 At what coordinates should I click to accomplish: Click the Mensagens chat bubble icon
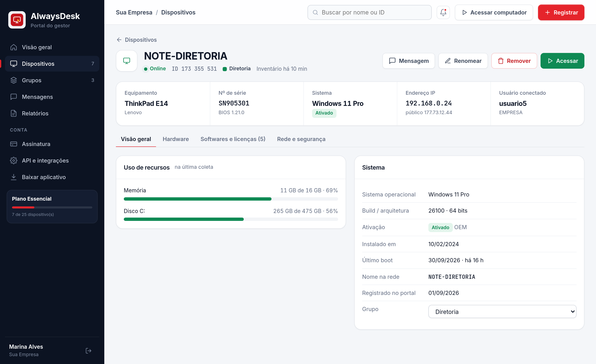[14, 97]
